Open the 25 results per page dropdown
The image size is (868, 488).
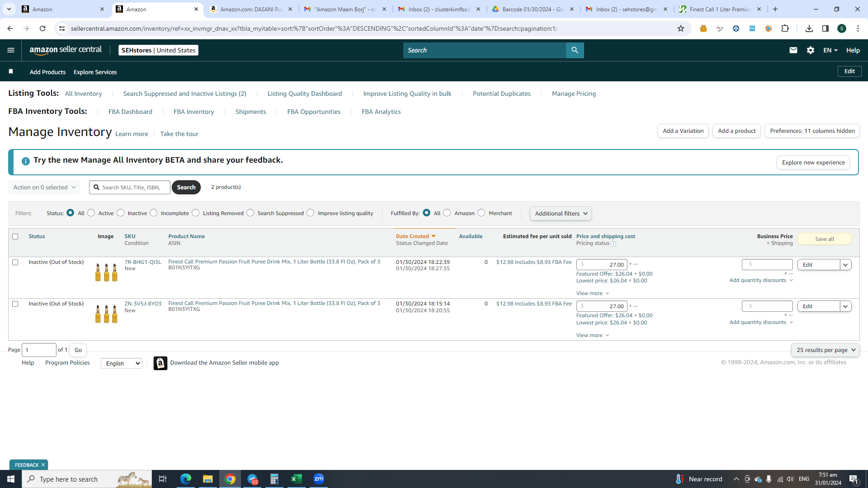click(826, 350)
